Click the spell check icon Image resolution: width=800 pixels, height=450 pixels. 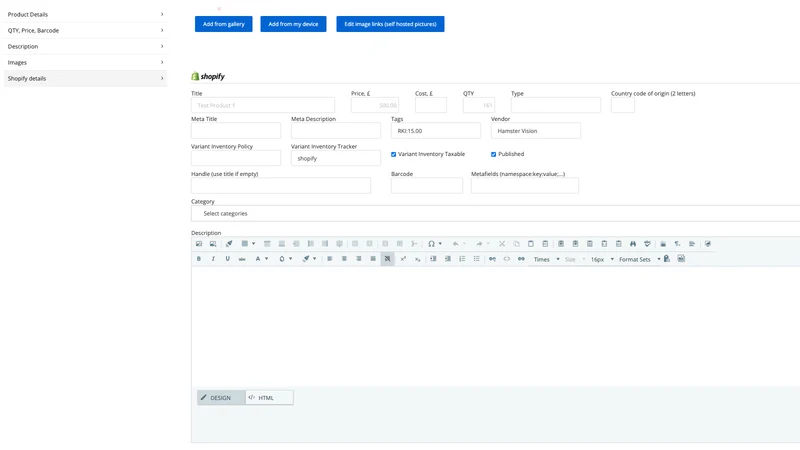pos(647,244)
